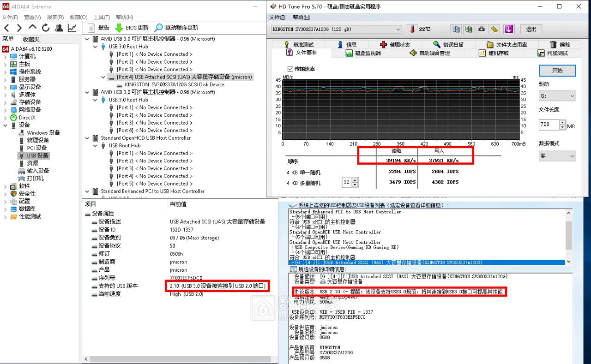Click the thermometer temperature icon
Viewport: 591px width, 364px height.
click(412, 29)
